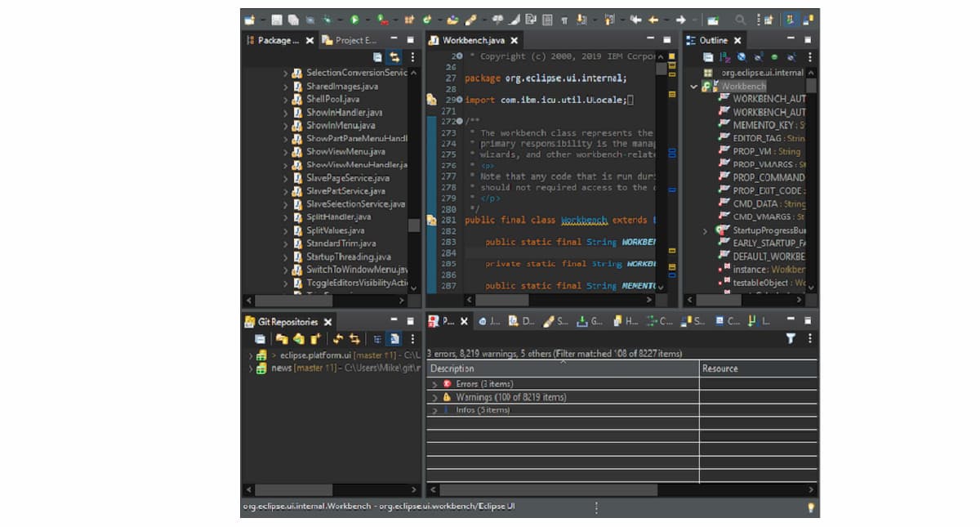Click Clone a Git repository icon

(x=299, y=339)
